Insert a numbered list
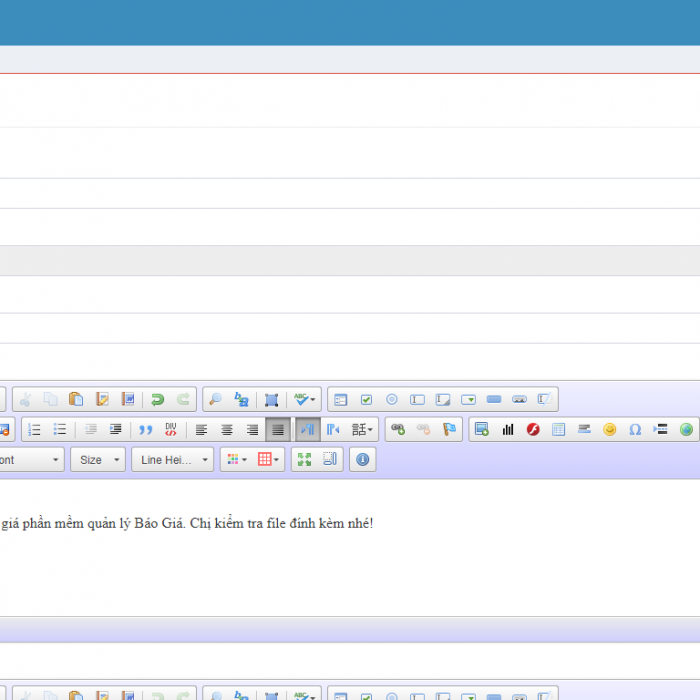This screenshot has height=700, width=700. click(34, 430)
